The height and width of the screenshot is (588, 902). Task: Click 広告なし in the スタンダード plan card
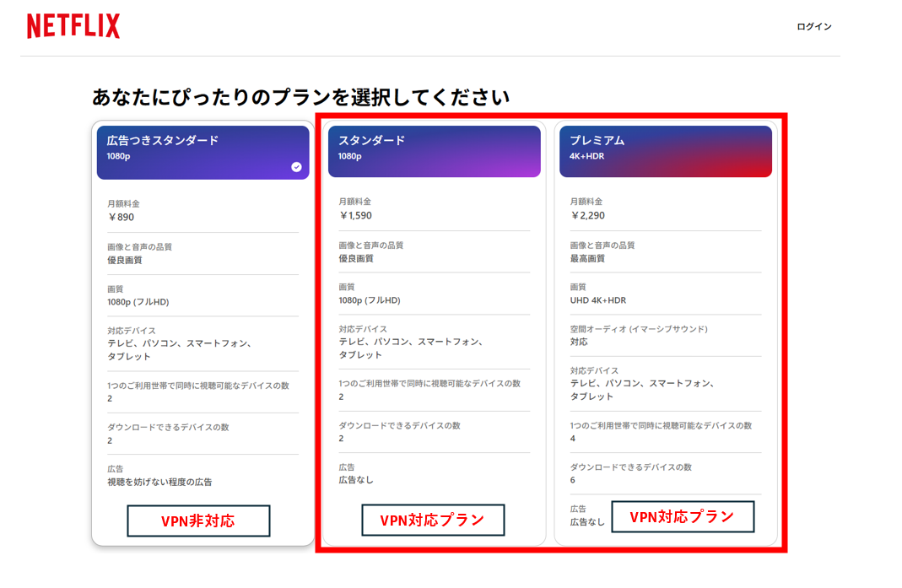click(x=356, y=480)
